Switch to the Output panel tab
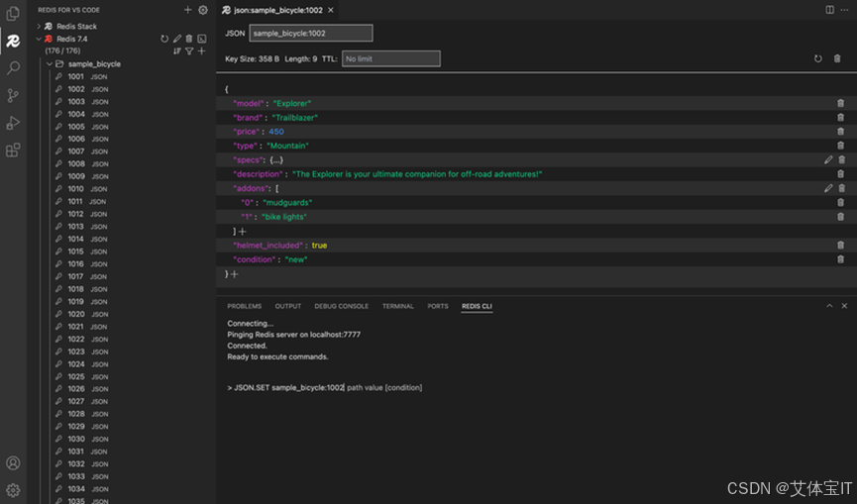The height and width of the screenshot is (504, 857). (x=288, y=306)
